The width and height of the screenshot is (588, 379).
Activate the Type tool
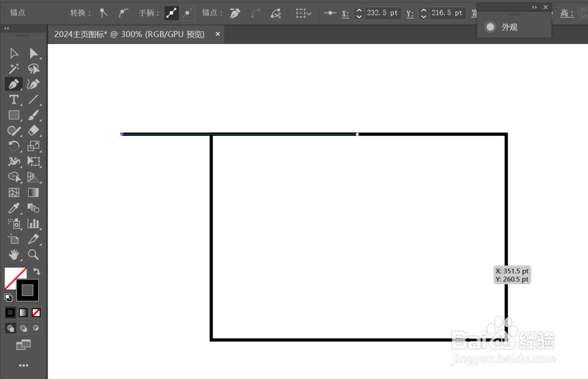tap(14, 99)
